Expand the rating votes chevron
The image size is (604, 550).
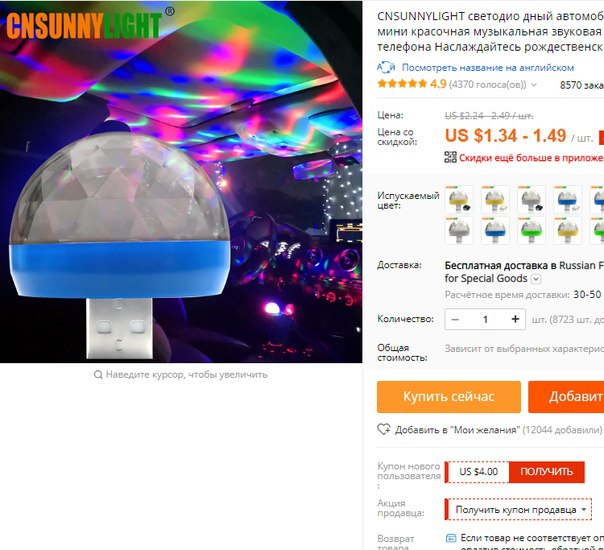[534, 84]
